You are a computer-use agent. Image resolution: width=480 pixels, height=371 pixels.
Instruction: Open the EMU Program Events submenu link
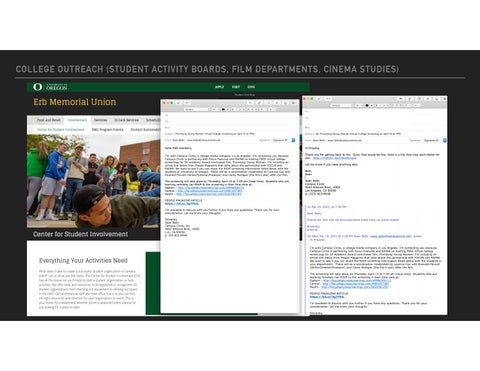[107, 130]
